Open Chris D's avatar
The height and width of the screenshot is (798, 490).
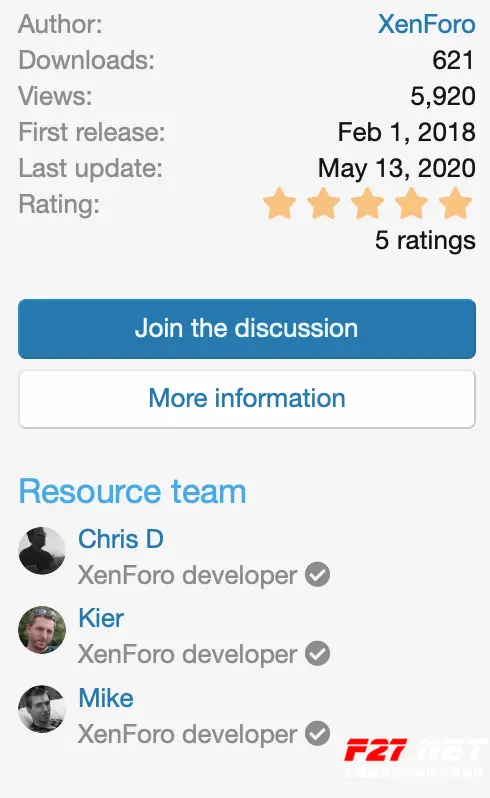point(42,551)
